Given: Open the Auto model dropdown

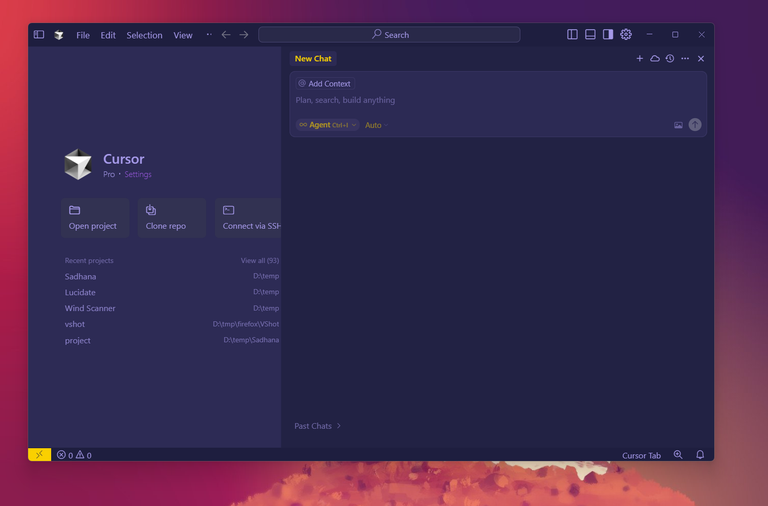Looking at the screenshot, I should pos(376,125).
